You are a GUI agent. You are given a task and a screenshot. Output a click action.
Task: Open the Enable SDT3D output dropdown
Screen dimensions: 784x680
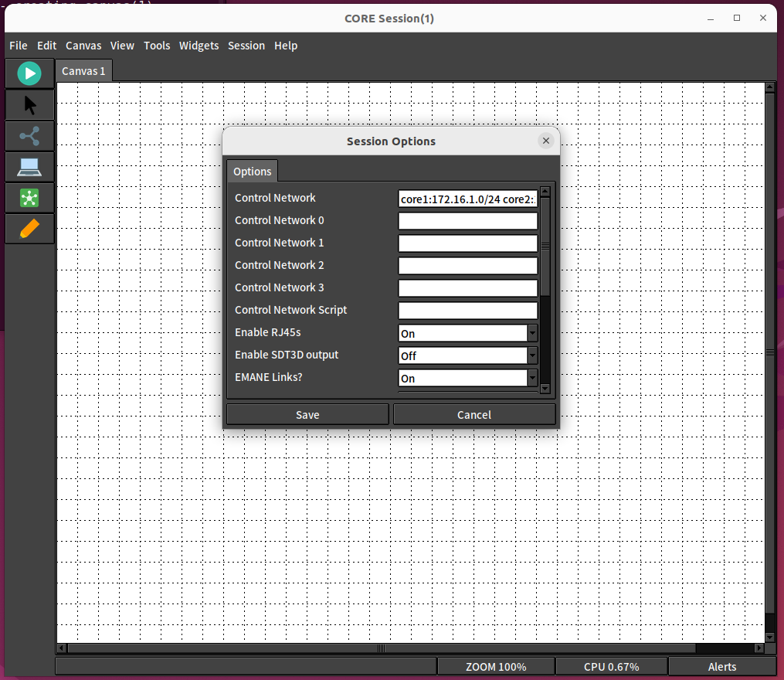(532, 355)
